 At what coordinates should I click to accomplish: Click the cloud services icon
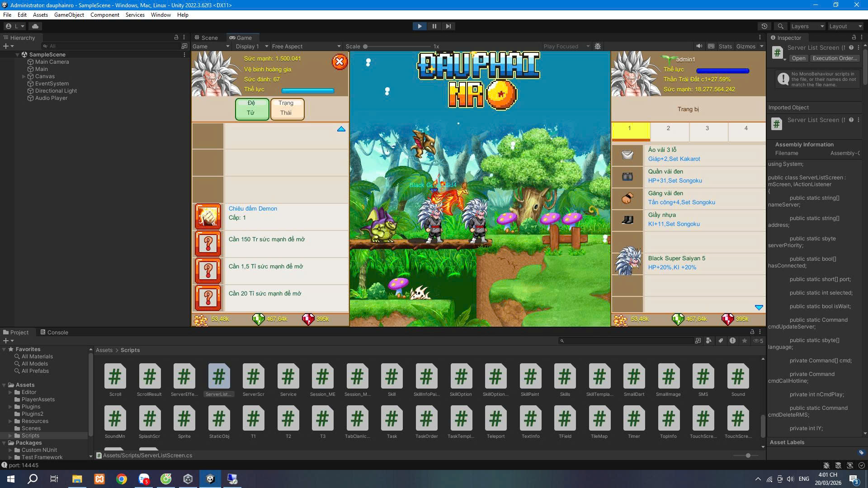(35, 26)
